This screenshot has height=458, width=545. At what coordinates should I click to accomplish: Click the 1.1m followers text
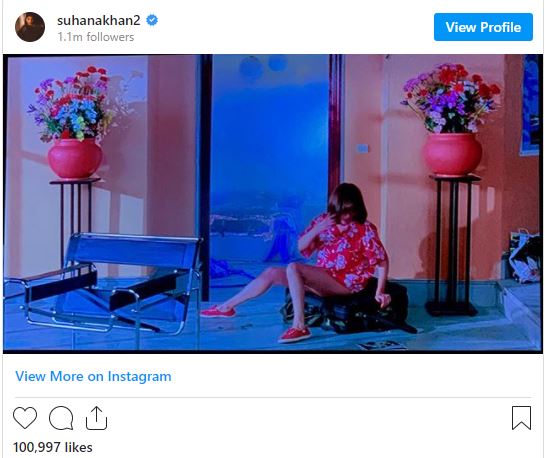pyautogui.click(x=96, y=37)
